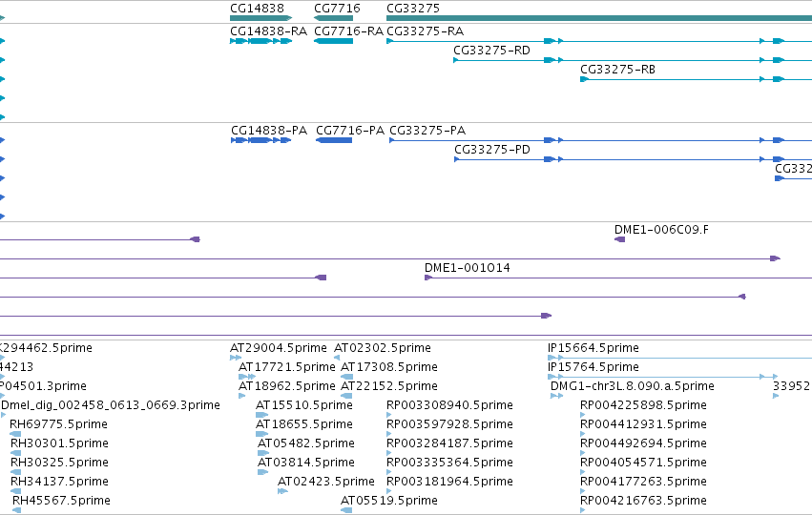The image size is (812, 515).
Task: Select the AT05482.5prime EST label
Action: point(306,443)
